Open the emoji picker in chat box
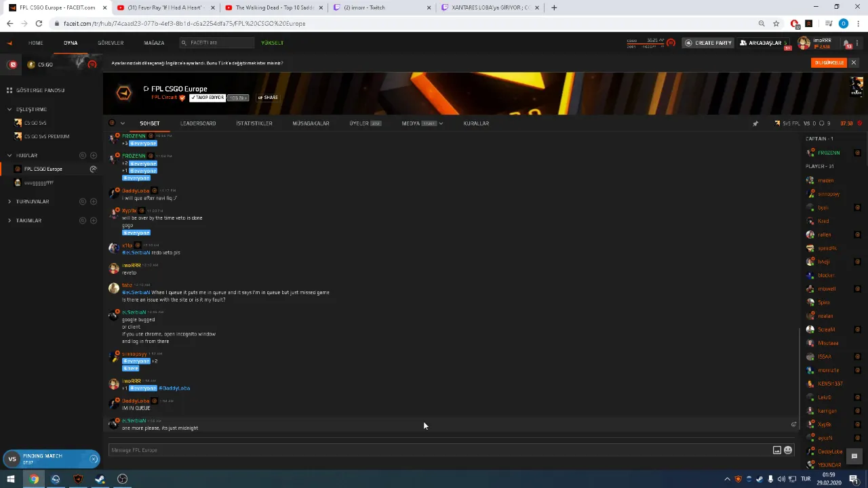The image size is (868, 488). click(x=788, y=450)
